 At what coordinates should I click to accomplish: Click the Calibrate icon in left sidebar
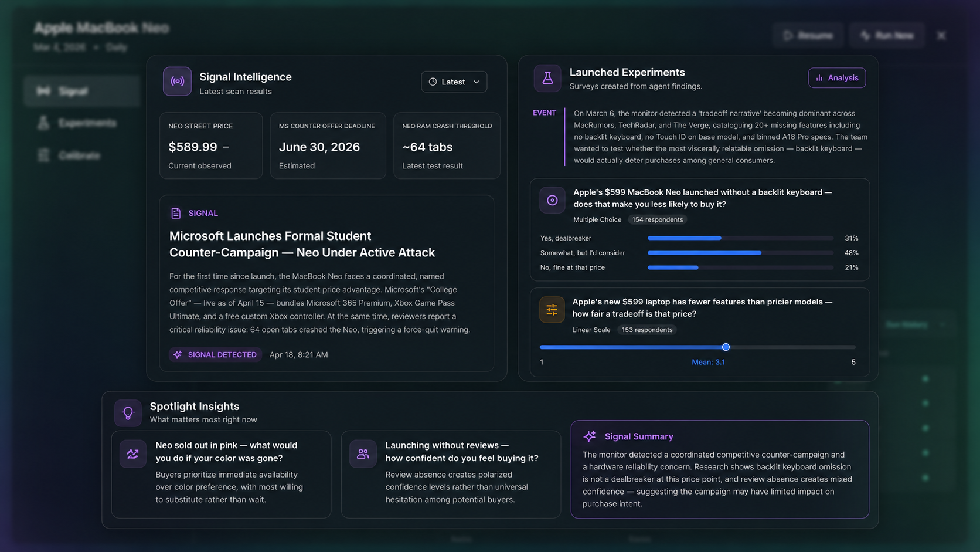(x=43, y=155)
